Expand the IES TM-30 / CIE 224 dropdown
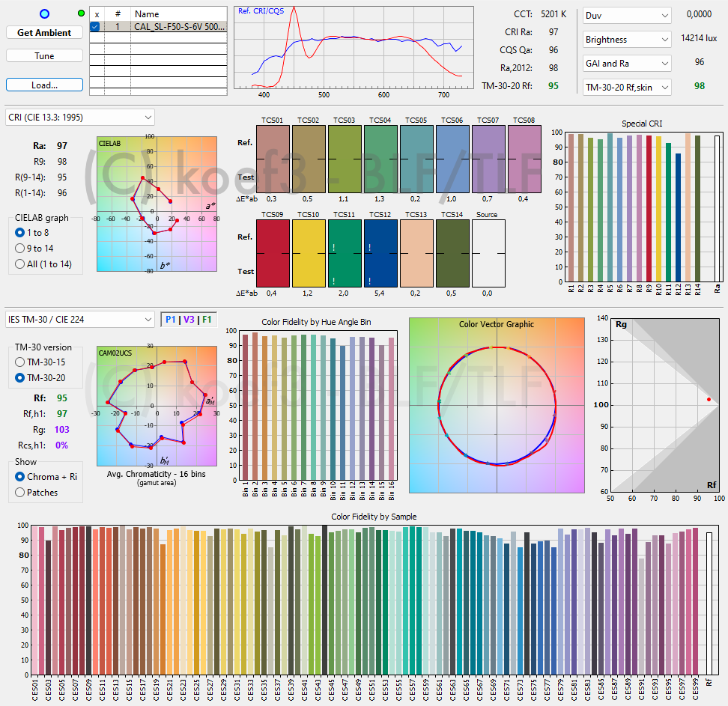 coord(79,320)
